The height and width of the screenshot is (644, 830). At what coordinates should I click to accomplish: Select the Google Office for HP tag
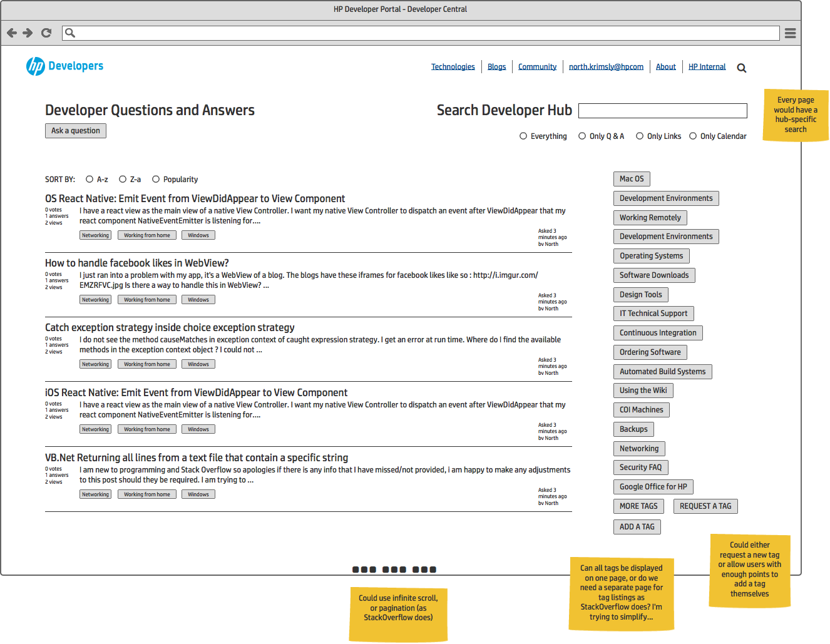[653, 487]
